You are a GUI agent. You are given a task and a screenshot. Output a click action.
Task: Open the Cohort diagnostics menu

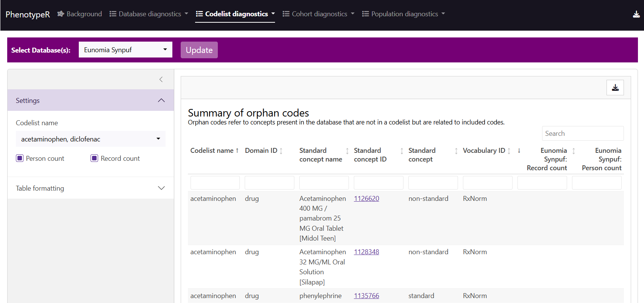tap(319, 14)
